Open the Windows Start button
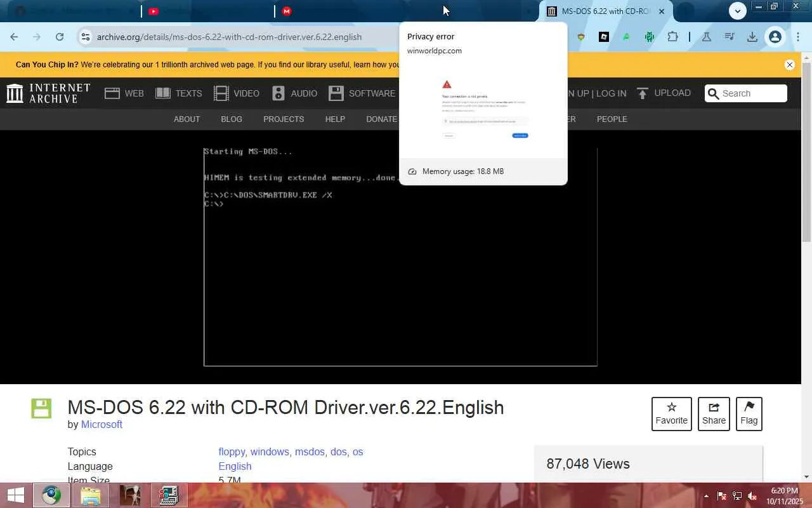The width and height of the screenshot is (812, 508). tap(15, 495)
